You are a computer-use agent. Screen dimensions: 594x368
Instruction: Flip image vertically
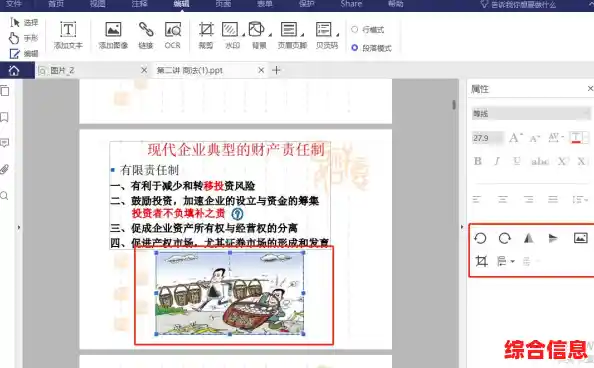click(553, 238)
